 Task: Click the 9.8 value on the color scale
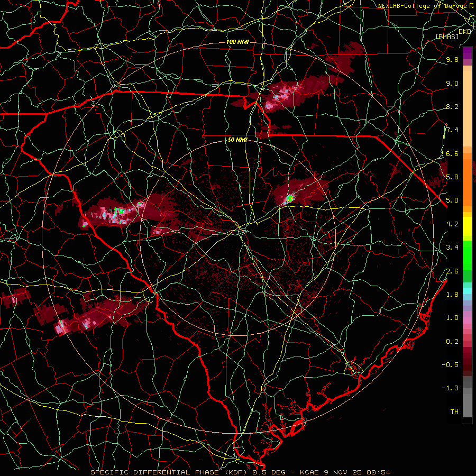point(452,59)
